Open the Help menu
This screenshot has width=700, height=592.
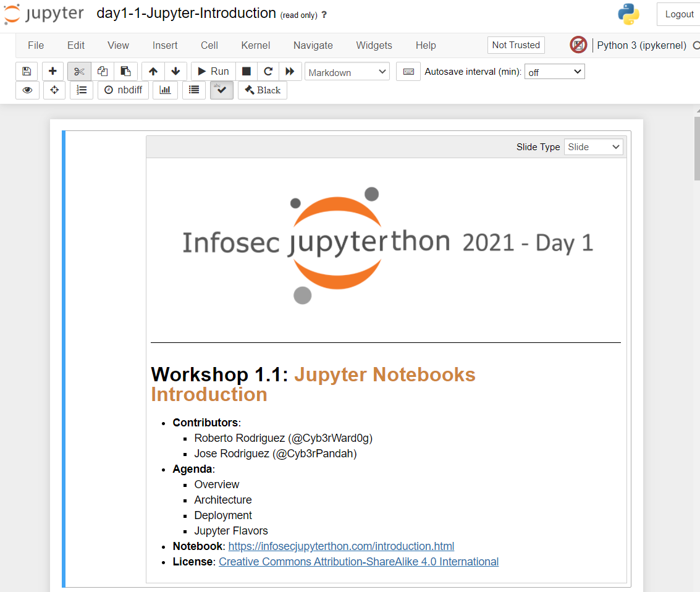coord(426,46)
